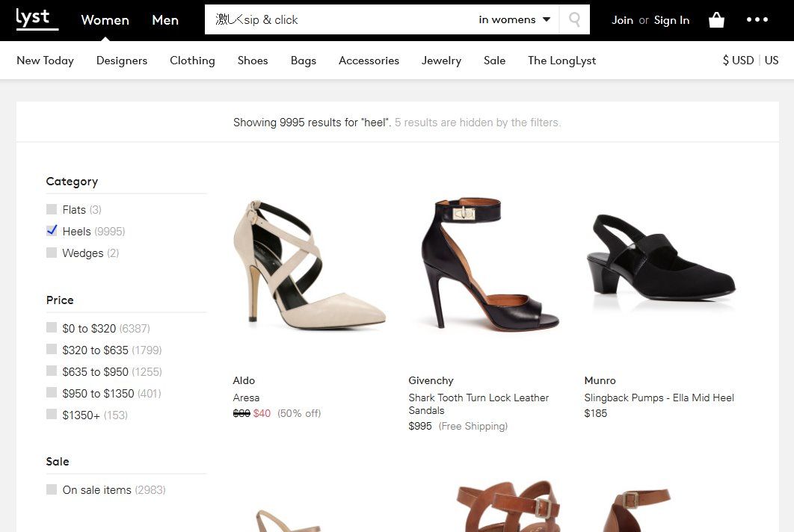Click the Aldo $40 sale price
Screen dimensions: 794x532
tap(262, 413)
